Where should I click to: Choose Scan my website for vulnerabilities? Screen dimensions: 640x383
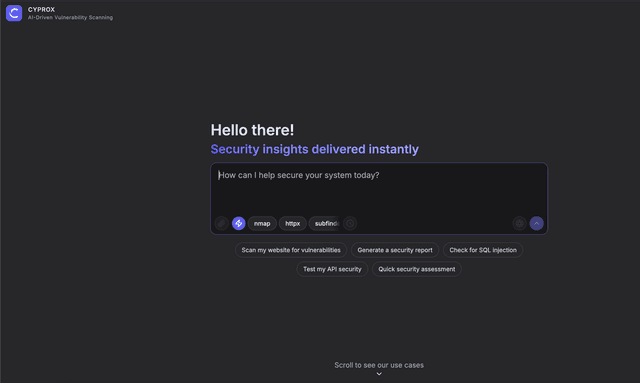click(x=291, y=250)
